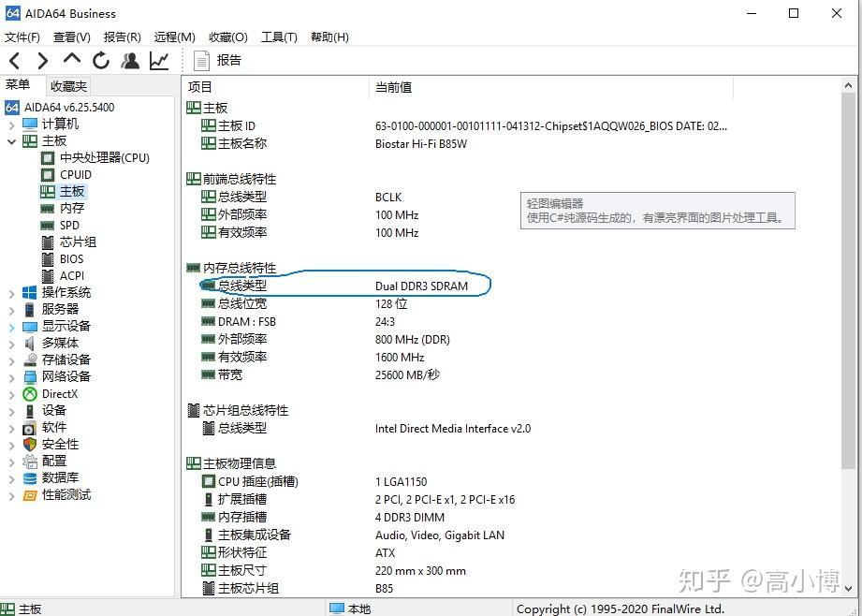The width and height of the screenshot is (862, 616).
Task: Collapse the 主板 tree node
Action: point(11,142)
